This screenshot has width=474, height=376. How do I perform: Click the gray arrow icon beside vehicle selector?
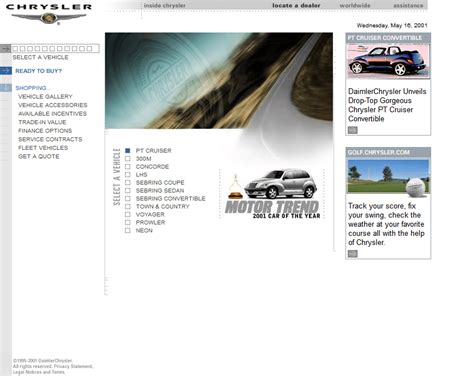tap(5, 49)
